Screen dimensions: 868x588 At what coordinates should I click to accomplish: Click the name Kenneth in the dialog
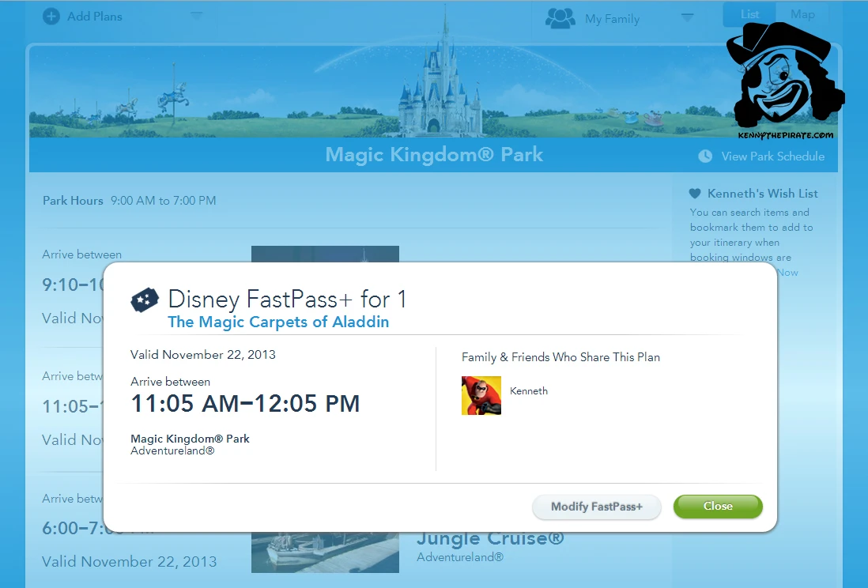coord(529,391)
